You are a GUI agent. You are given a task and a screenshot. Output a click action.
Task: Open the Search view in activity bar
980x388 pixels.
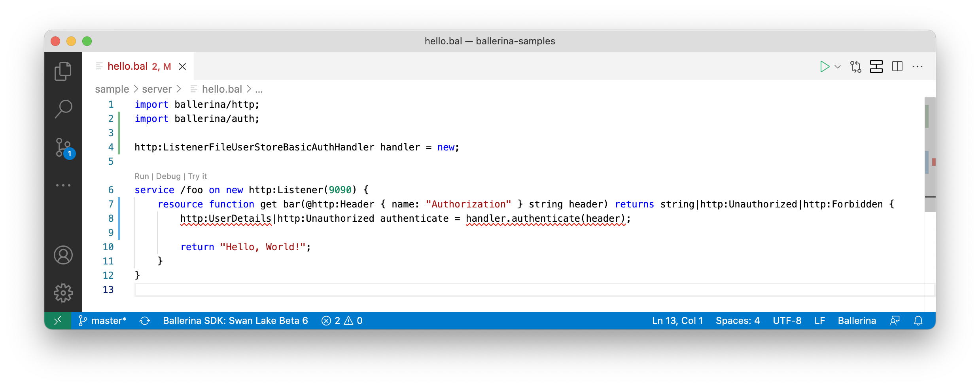[63, 109]
